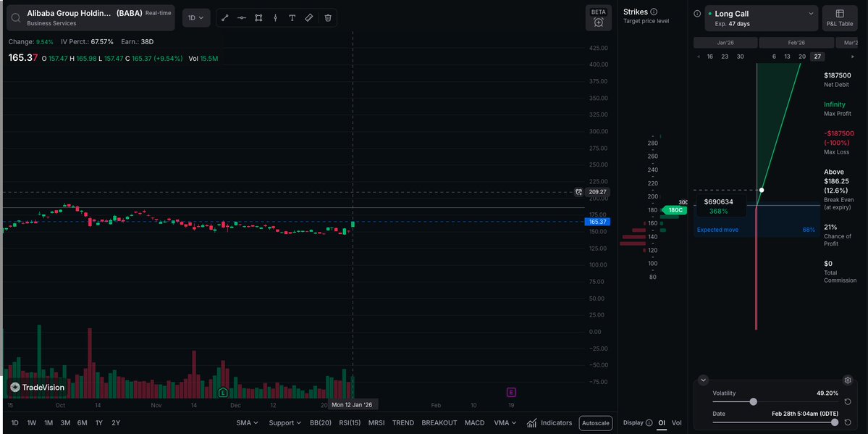The height and width of the screenshot is (434, 868).
Task: Open the ticker search magnifier icon
Action: 16,17
